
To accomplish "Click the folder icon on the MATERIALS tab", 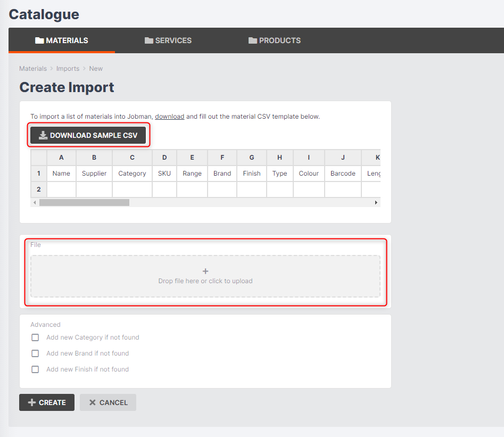I will 39,40.
